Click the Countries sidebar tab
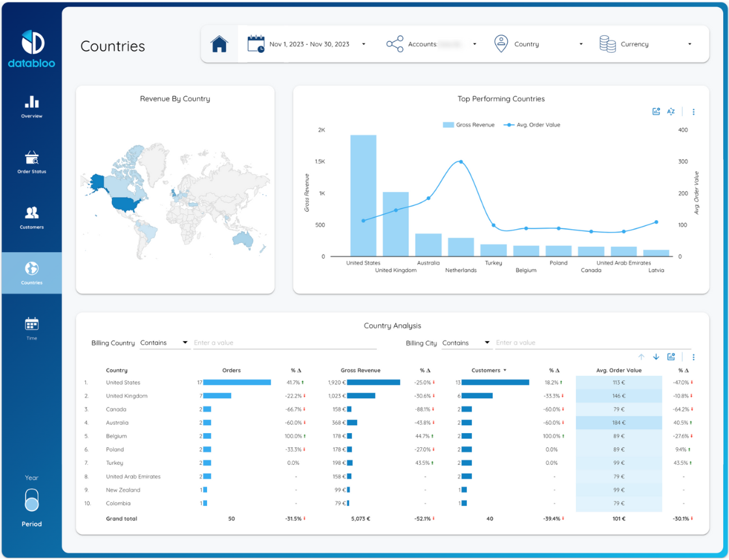 coord(32,273)
